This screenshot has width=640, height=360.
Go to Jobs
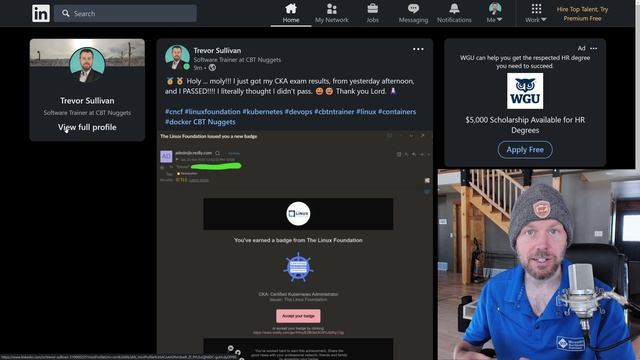click(372, 13)
